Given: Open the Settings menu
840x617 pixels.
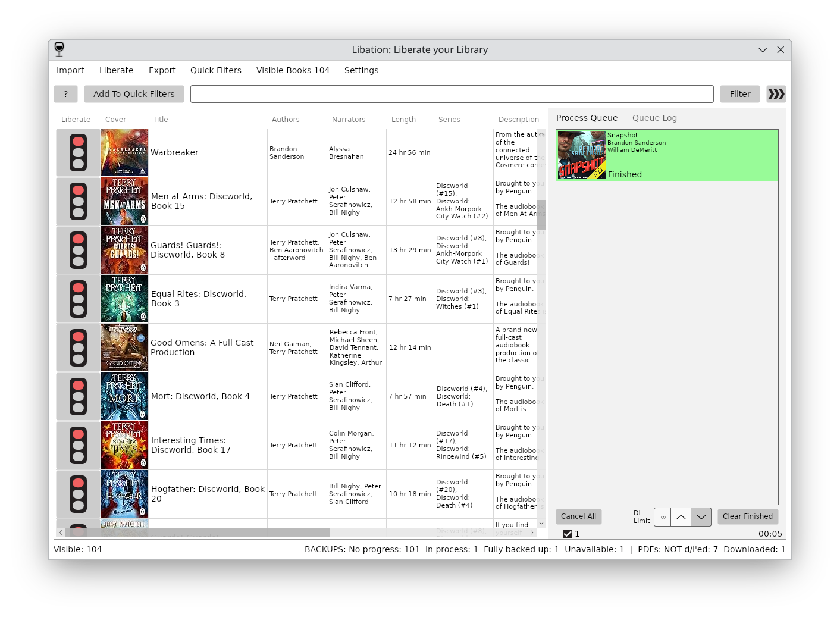Looking at the screenshot, I should 361,70.
